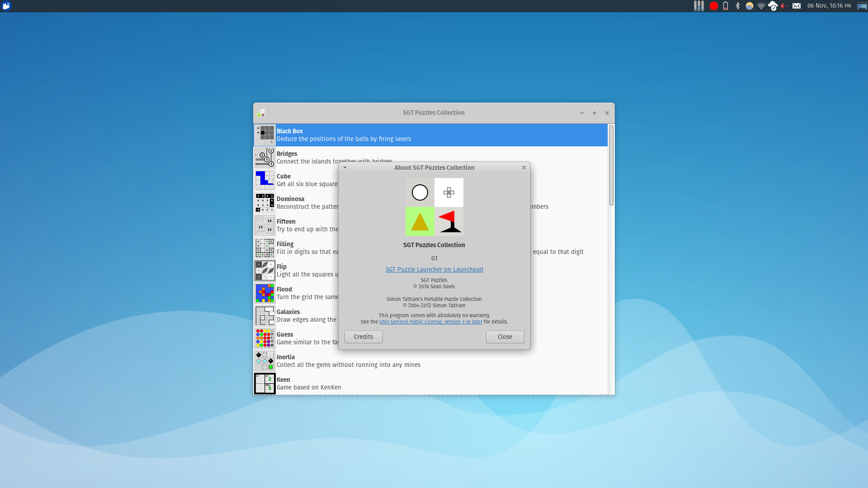Viewport: 868px width, 488px height.
Task: Open the About dialog window menu arrow
Action: 345,168
